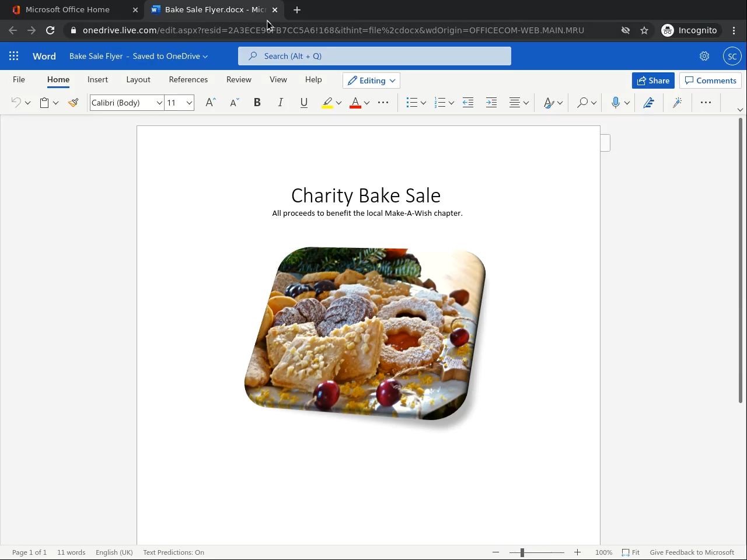Shrink font size button
The height and width of the screenshot is (560, 747).
(234, 103)
